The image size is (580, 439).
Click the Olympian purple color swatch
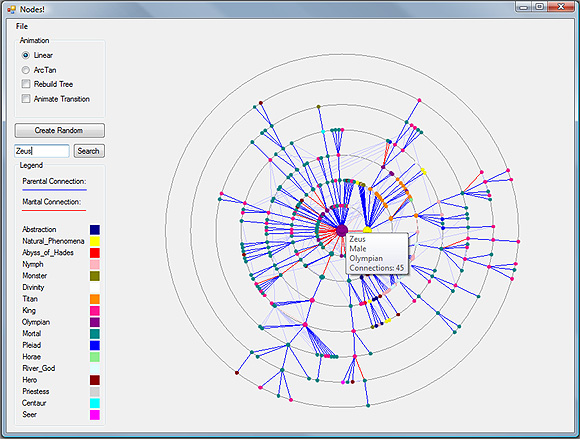tap(95, 322)
